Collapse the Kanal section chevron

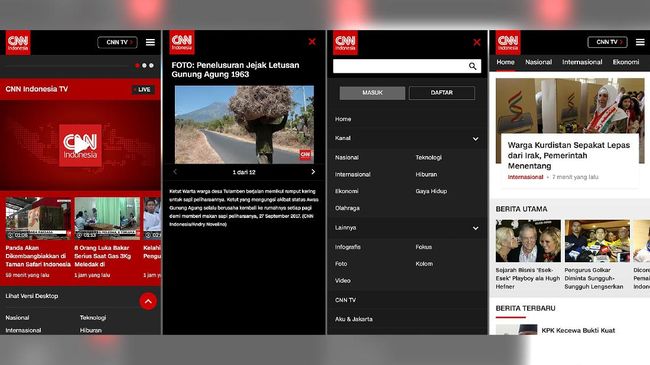tap(475, 139)
